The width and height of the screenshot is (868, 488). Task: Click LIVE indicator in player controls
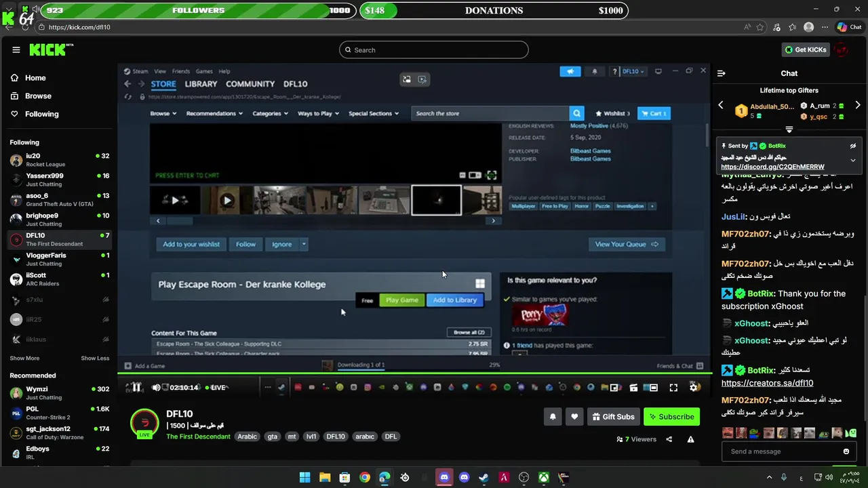pyautogui.click(x=216, y=388)
